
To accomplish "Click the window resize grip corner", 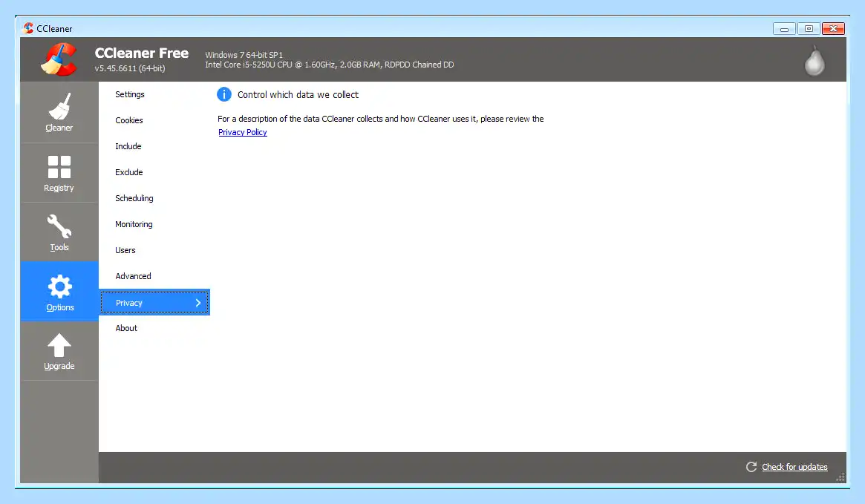I will pyautogui.click(x=840, y=477).
